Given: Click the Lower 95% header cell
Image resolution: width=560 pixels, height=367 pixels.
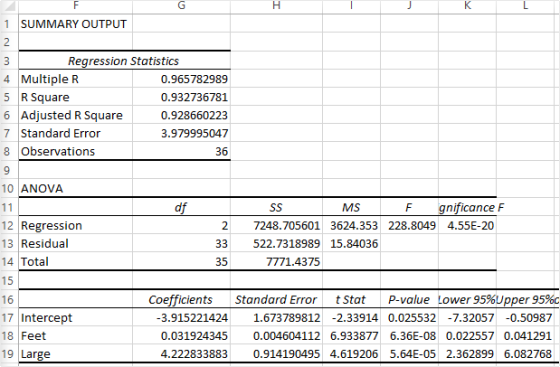Looking at the screenshot, I should [x=467, y=299].
